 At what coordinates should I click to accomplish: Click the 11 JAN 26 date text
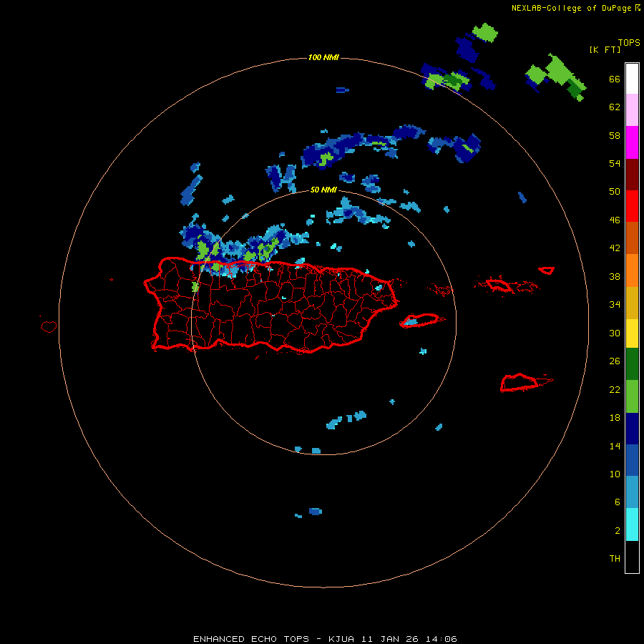391,639
